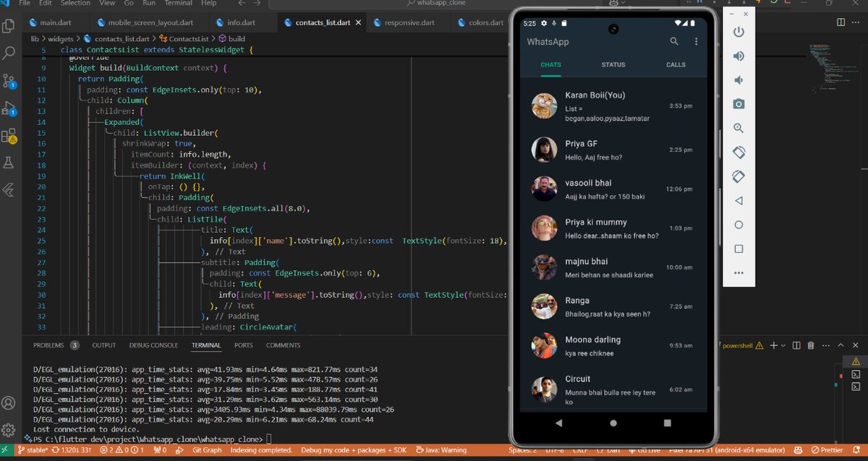This screenshot has height=461, width=868.
Task: Click Git Graph in status bar
Action: (x=208, y=450)
